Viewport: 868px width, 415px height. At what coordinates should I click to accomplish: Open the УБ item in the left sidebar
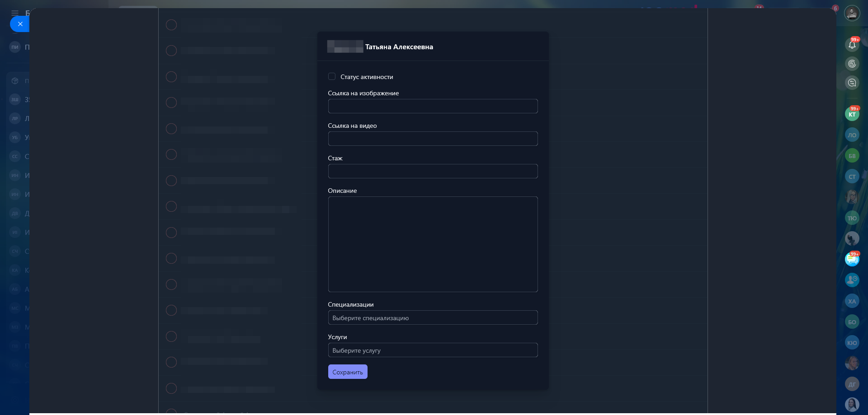click(x=15, y=138)
